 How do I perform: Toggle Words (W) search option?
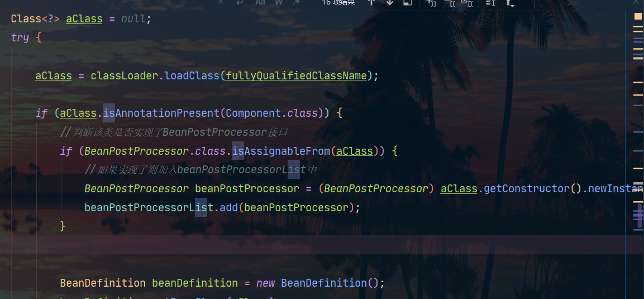[279, 2]
